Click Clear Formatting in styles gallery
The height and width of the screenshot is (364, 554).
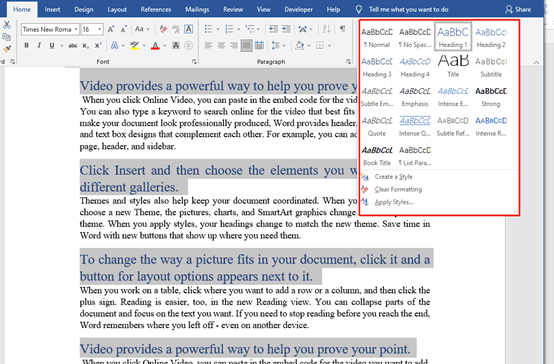[x=398, y=189]
